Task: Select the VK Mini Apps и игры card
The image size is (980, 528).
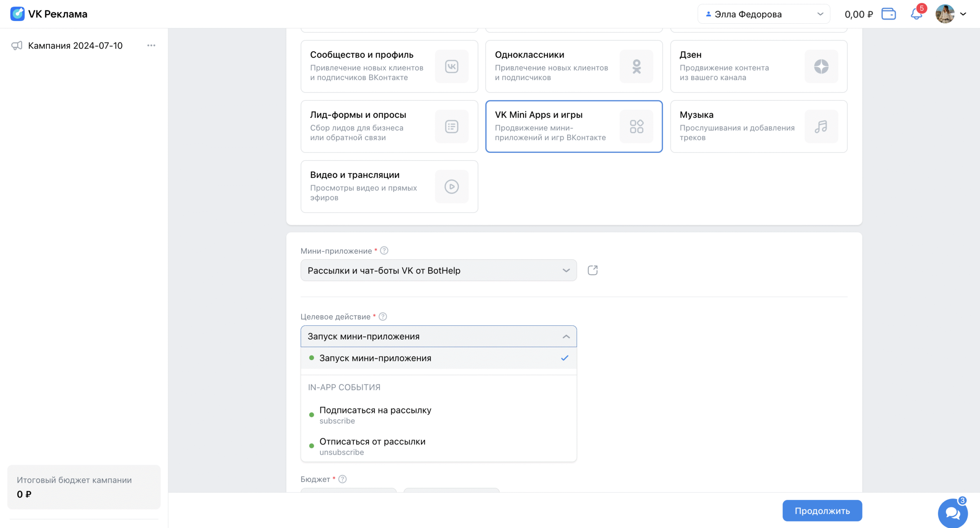Action: (x=573, y=126)
